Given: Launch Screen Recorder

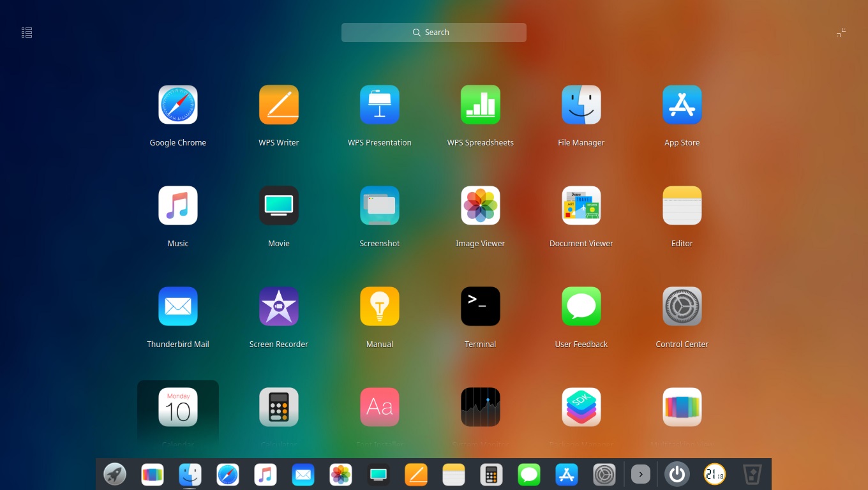Looking at the screenshot, I should [279, 306].
